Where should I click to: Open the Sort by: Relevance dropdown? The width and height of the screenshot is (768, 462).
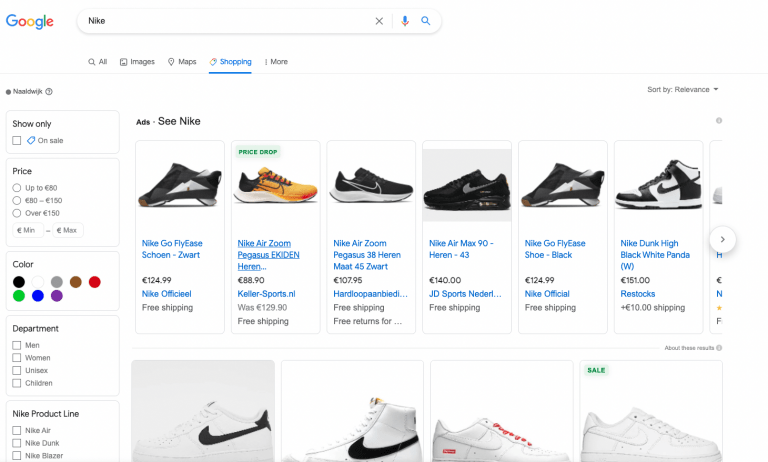tap(683, 90)
